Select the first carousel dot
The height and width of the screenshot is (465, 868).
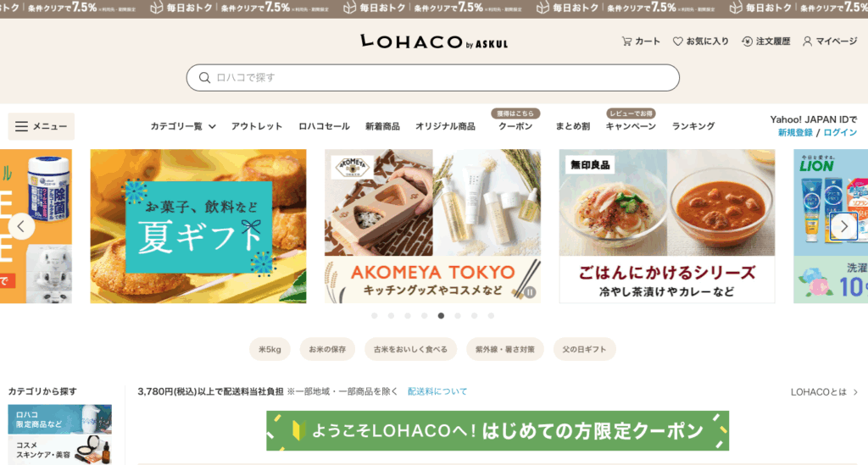(374, 316)
